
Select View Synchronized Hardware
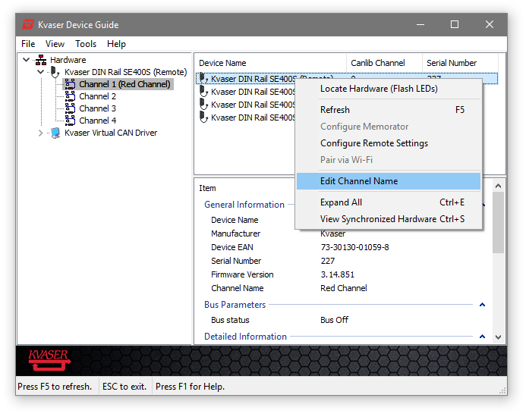pyautogui.click(x=389, y=219)
